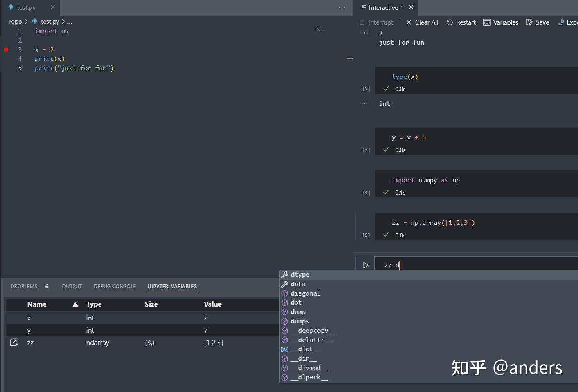Click the editor more actions ellipsis
The height and width of the screenshot is (392, 578).
[x=342, y=7]
